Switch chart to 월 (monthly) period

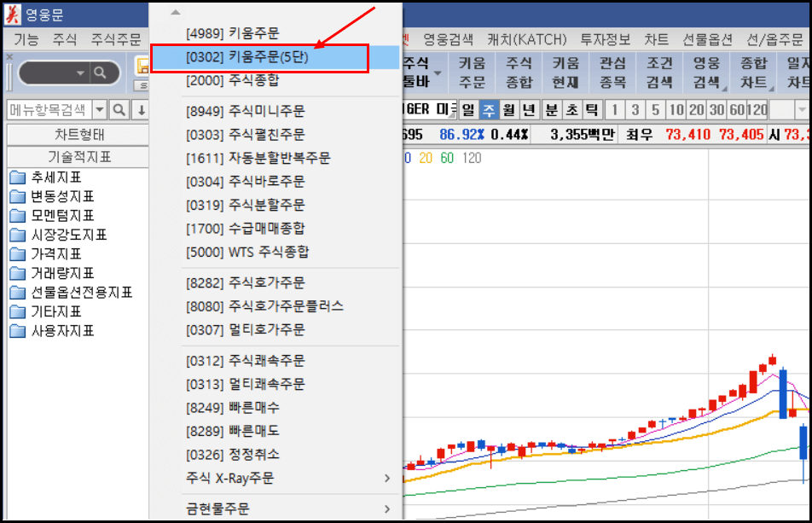click(508, 110)
